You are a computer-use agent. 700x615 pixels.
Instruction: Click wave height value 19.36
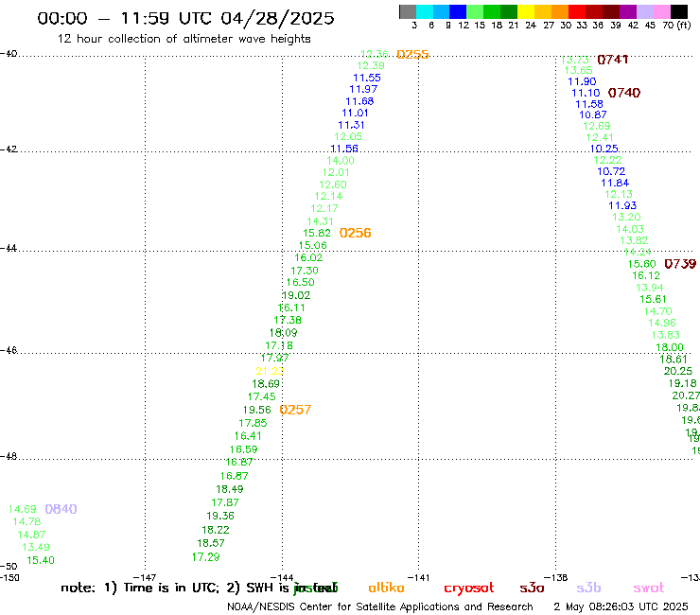pyautogui.click(x=220, y=516)
